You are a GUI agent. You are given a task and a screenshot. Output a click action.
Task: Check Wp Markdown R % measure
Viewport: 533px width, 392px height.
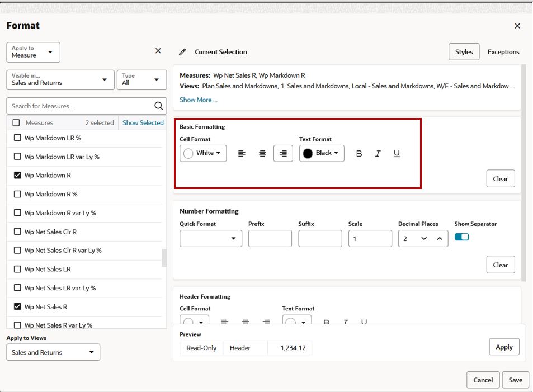coord(17,194)
